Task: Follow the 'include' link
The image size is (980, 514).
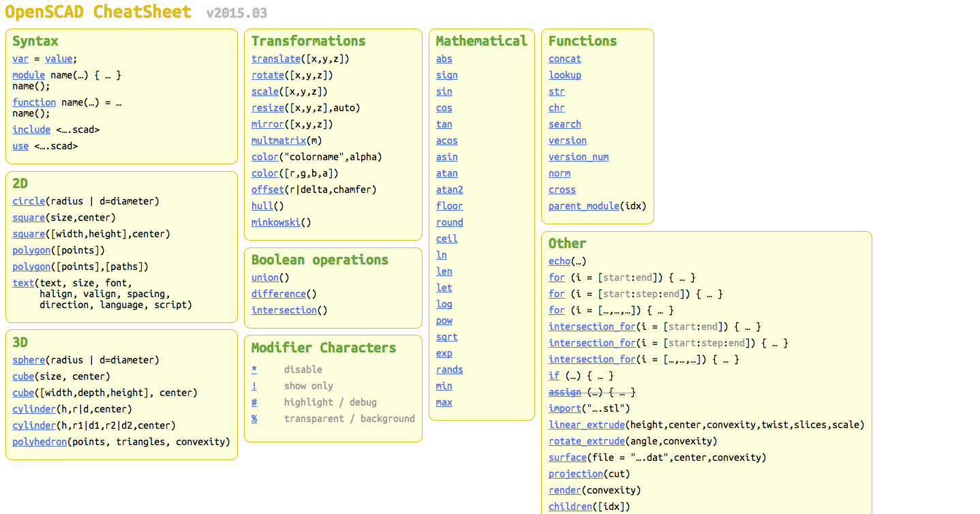Action: 31,130
